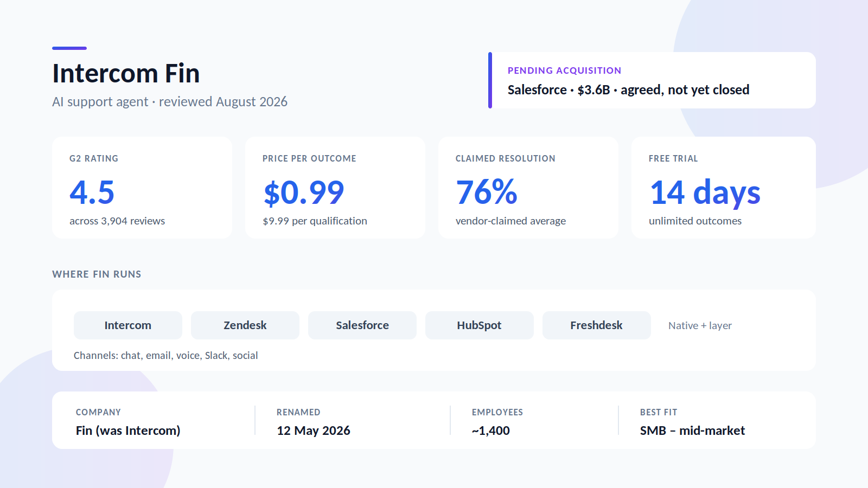
Task: Open the Pending Acquisition banner
Action: coord(652,80)
